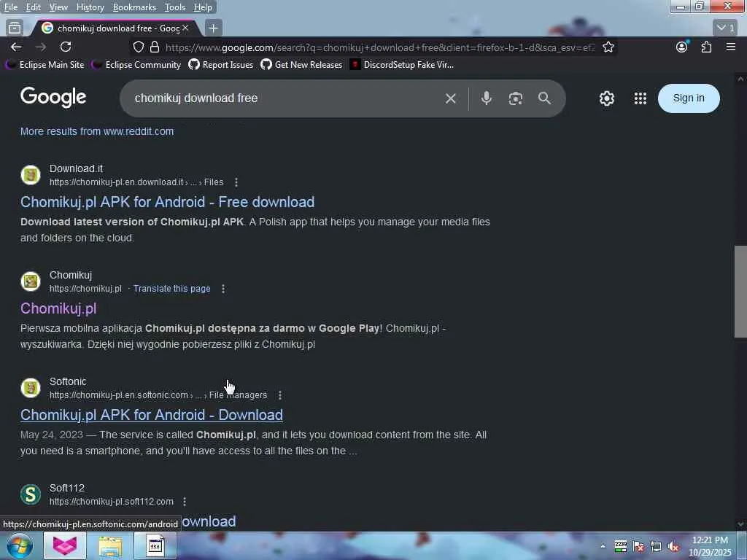747x560 pixels.
Task: Open the Firefox View icon left of tabs
Action: [15, 28]
